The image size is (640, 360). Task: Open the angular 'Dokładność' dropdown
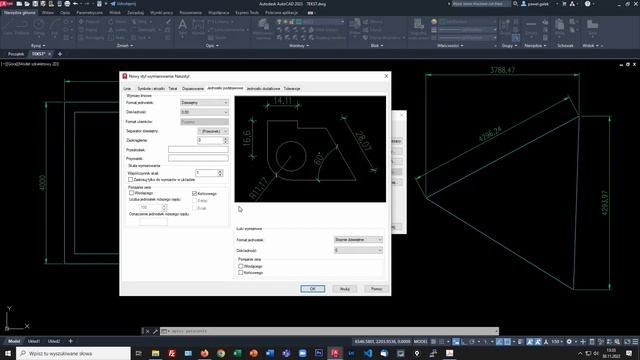[358, 250]
